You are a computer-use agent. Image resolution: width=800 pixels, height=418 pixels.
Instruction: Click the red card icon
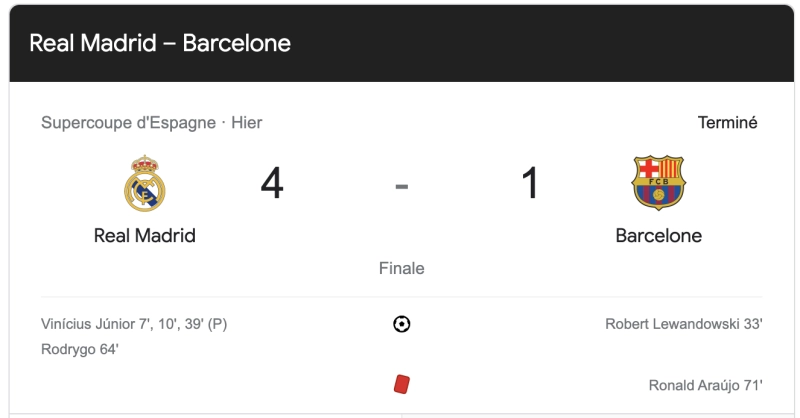tap(402, 384)
